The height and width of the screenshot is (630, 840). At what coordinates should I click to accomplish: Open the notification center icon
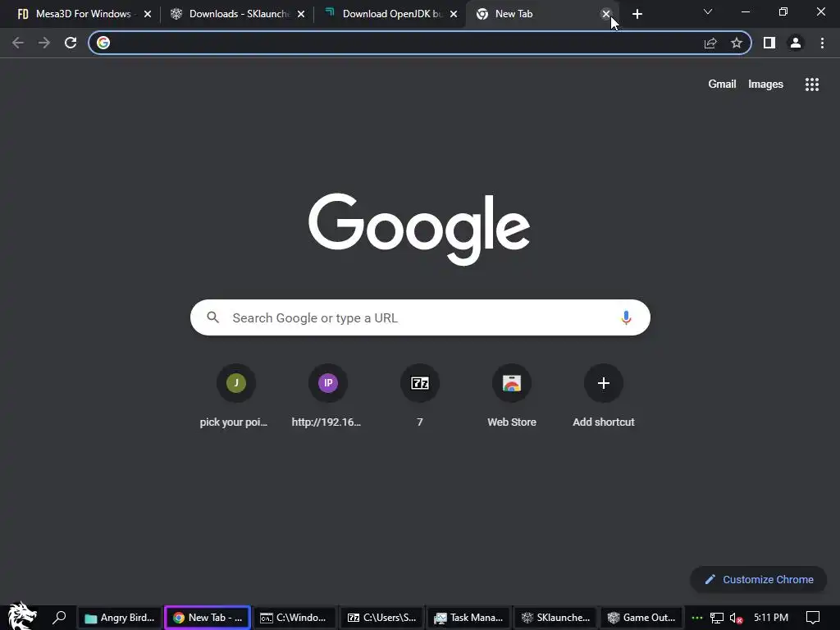click(813, 619)
